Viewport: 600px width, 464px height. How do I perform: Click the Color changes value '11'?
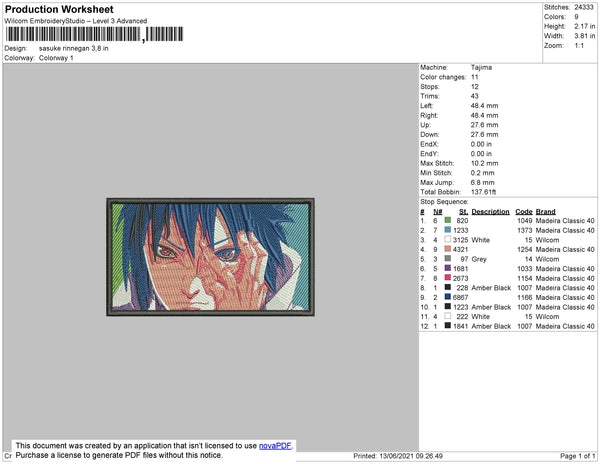pyautogui.click(x=474, y=77)
